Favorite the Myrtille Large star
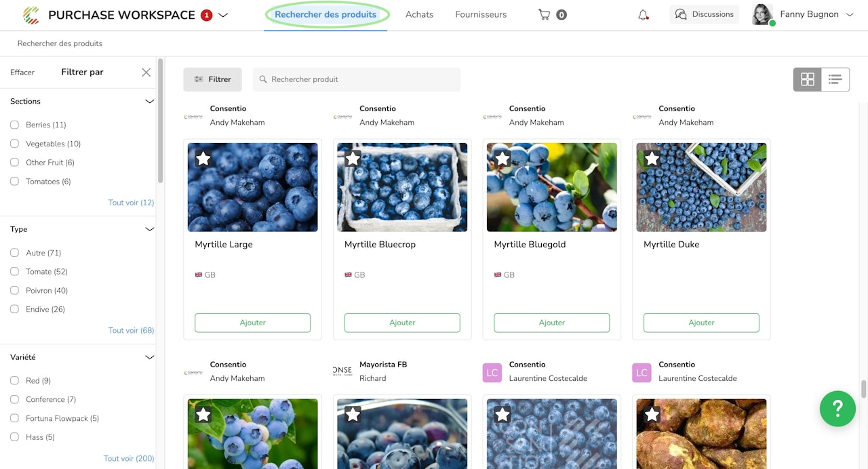The image size is (868, 469). click(x=203, y=159)
